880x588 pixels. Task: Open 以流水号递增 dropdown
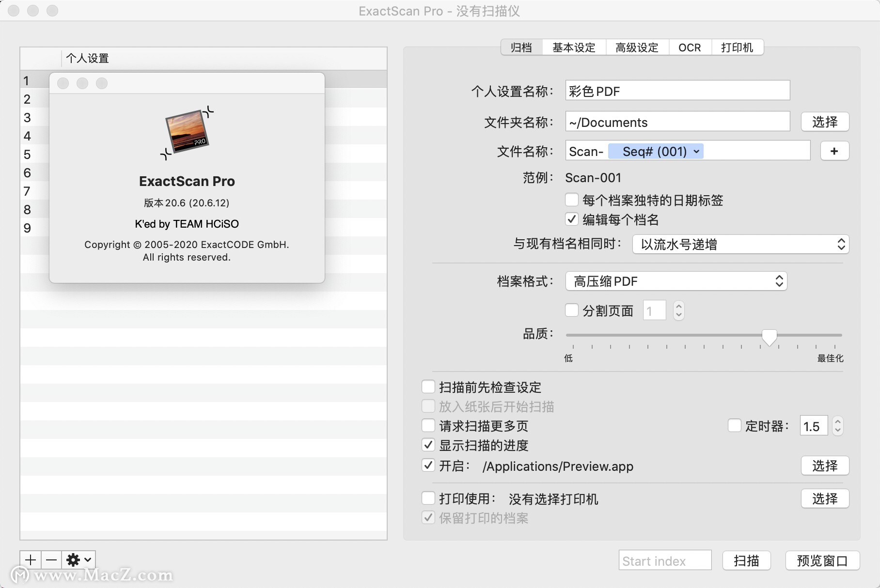pos(740,244)
